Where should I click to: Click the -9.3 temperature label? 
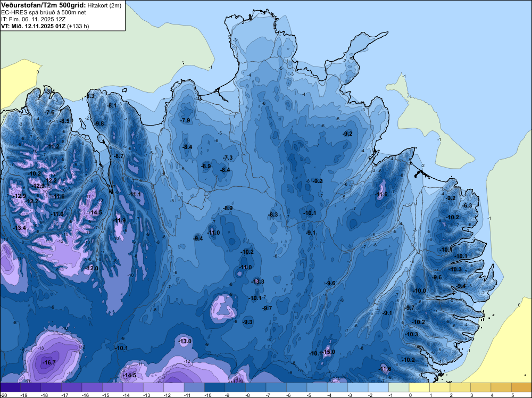247,322
